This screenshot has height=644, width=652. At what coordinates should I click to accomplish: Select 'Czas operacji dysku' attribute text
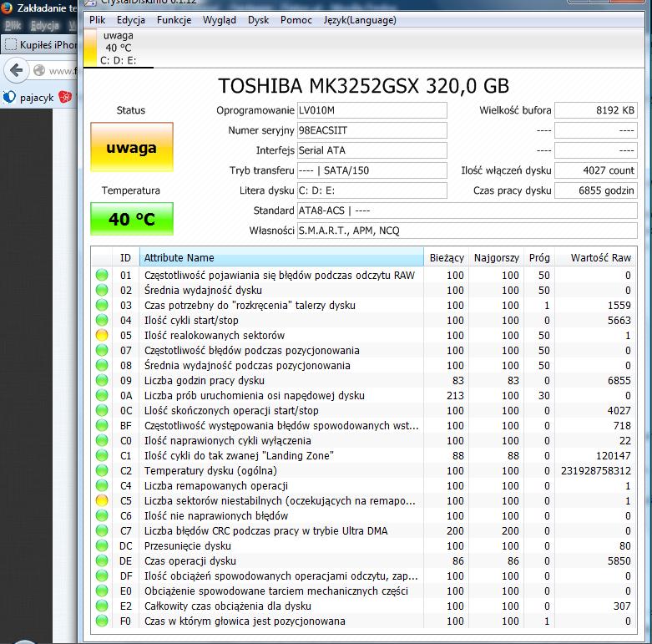[190, 560]
